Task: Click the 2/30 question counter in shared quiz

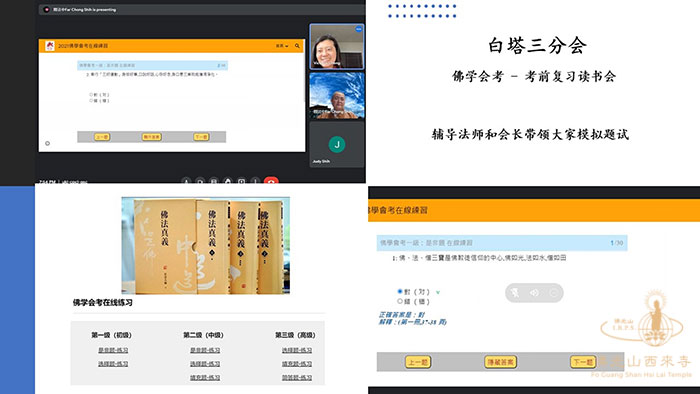Action: click(221, 66)
